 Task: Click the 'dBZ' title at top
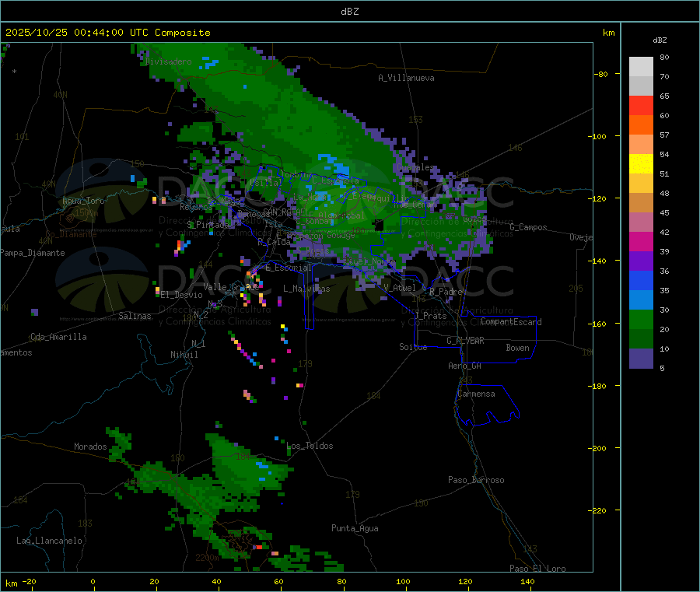pyautogui.click(x=349, y=12)
